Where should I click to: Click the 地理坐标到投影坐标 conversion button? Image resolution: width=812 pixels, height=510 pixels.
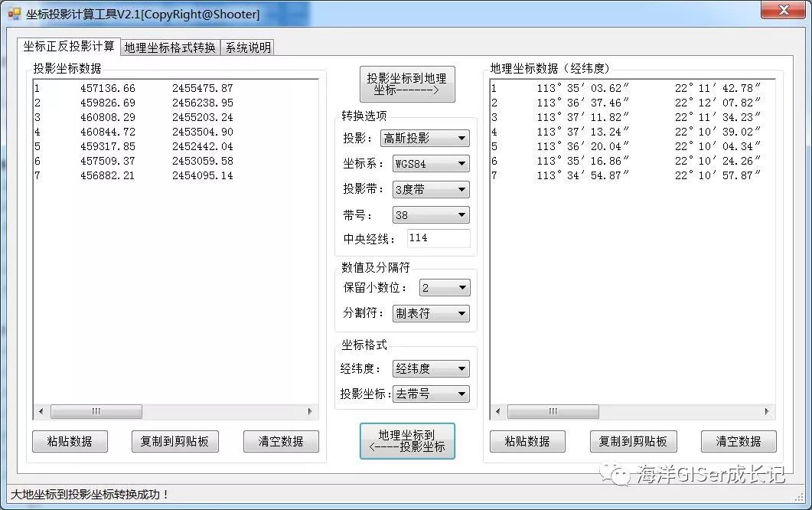[406, 441]
